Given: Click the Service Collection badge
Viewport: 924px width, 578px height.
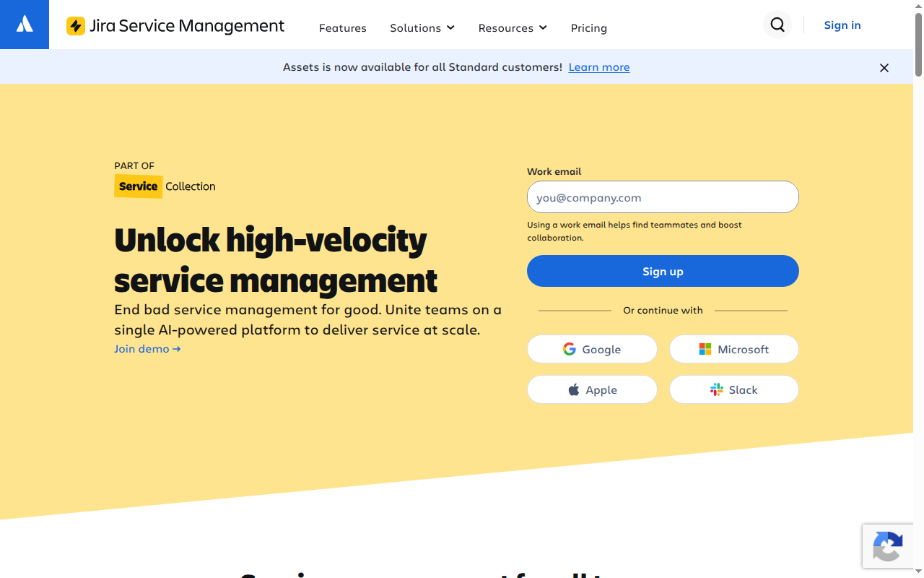Looking at the screenshot, I should pyautogui.click(x=165, y=186).
